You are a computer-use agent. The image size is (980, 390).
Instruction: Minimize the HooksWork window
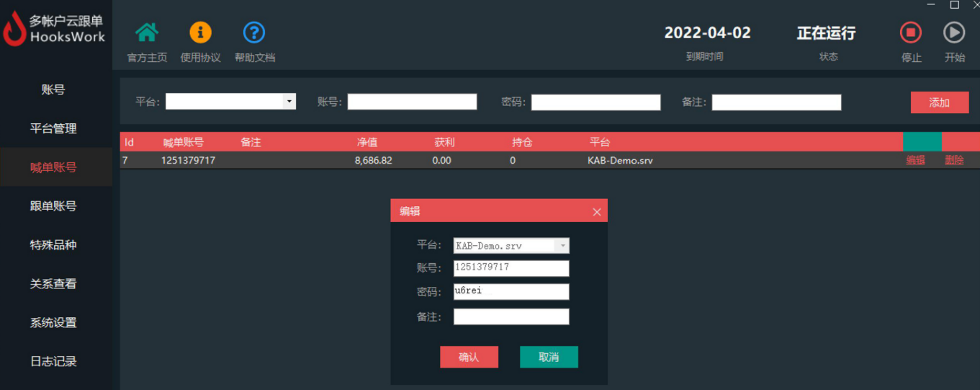tap(931, 5)
